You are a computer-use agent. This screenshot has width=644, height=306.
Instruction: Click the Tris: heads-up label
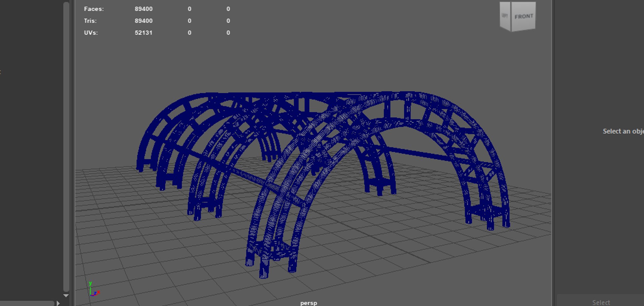click(x=90, y=21)
